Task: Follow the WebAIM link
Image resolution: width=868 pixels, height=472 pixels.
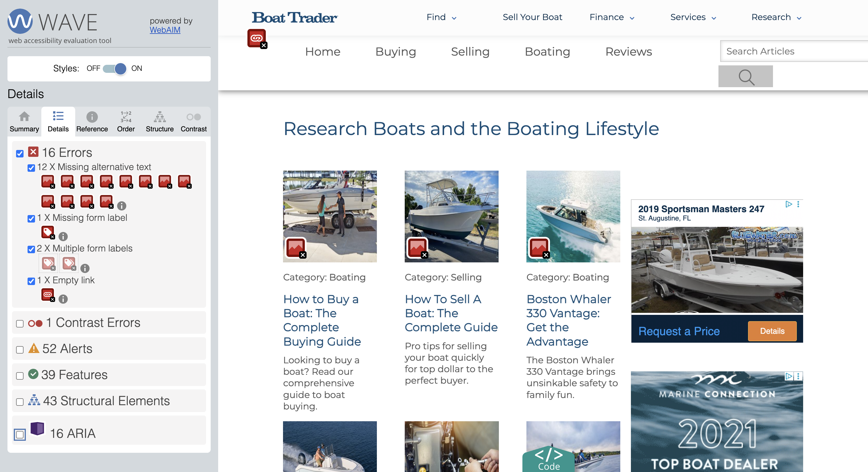Action: click(165, 30)
